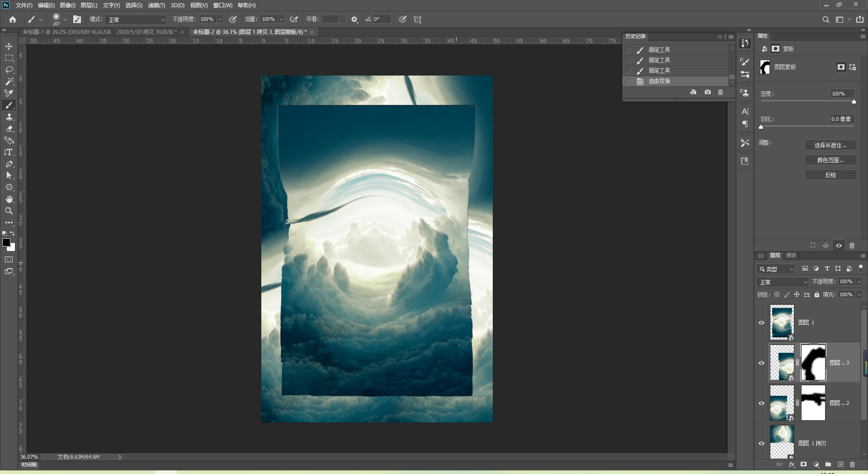The image size is (868, 474).
Task: Hide the 图层 1 拷贝 layer
Action: pos(761,443)
